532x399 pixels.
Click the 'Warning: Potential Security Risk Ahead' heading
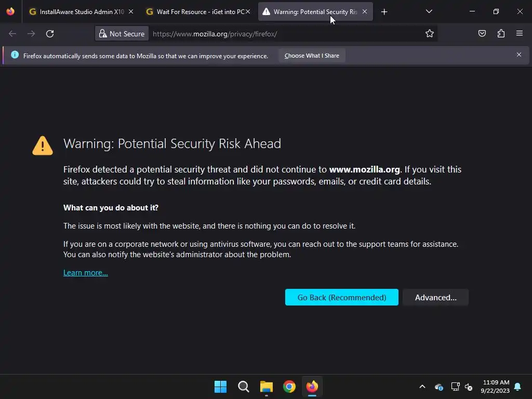[172, 143]
